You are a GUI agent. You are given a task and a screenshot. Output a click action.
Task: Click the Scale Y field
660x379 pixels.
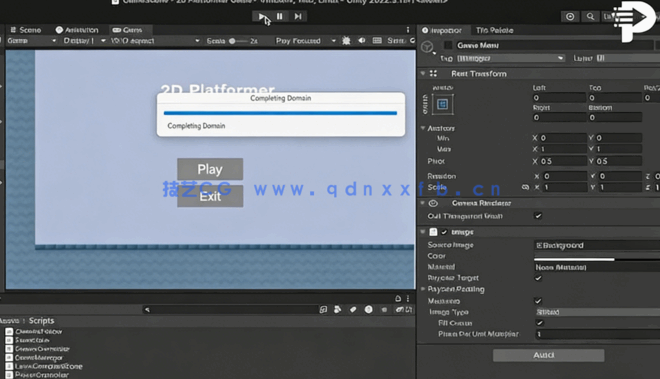point(620,187)
